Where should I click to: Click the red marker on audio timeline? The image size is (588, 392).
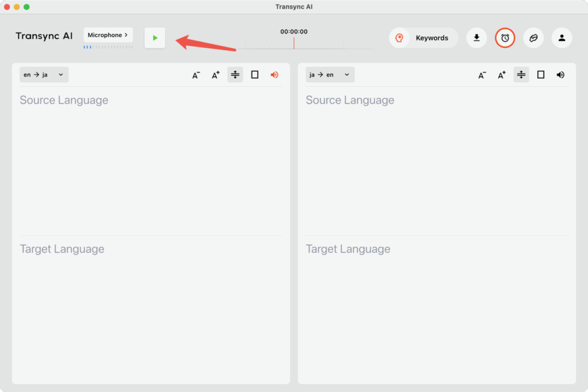(x=294, y=43)
